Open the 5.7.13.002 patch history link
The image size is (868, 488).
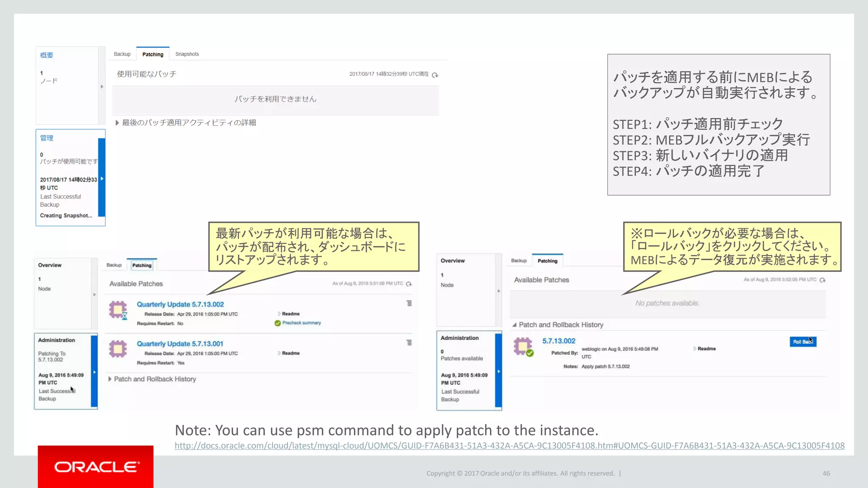559,341
